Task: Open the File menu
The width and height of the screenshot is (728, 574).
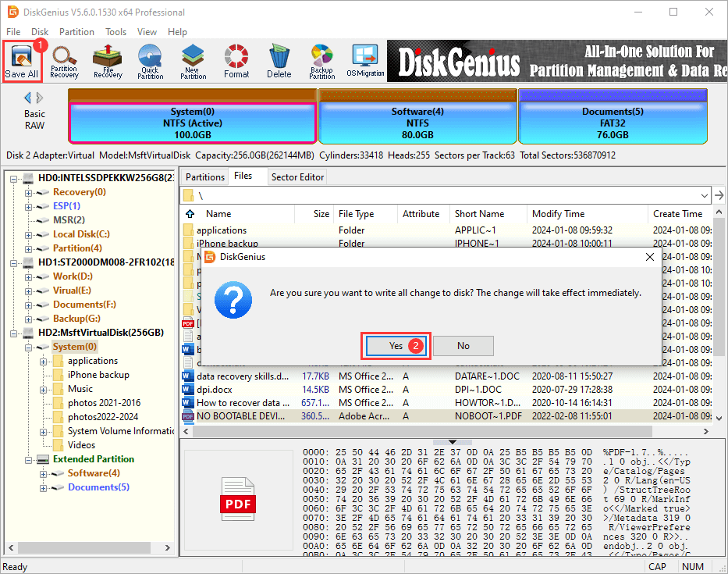Action: click(x=13, y=31)
